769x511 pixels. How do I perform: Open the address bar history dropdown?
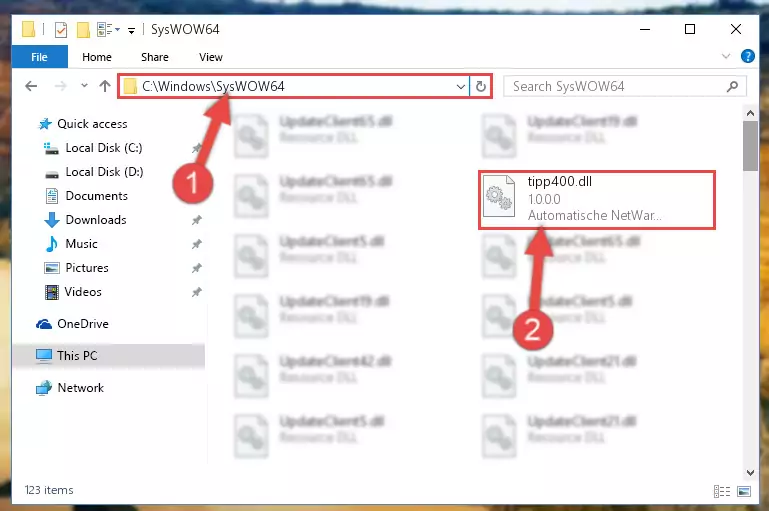pyautogui.click(x=461, y=87)
